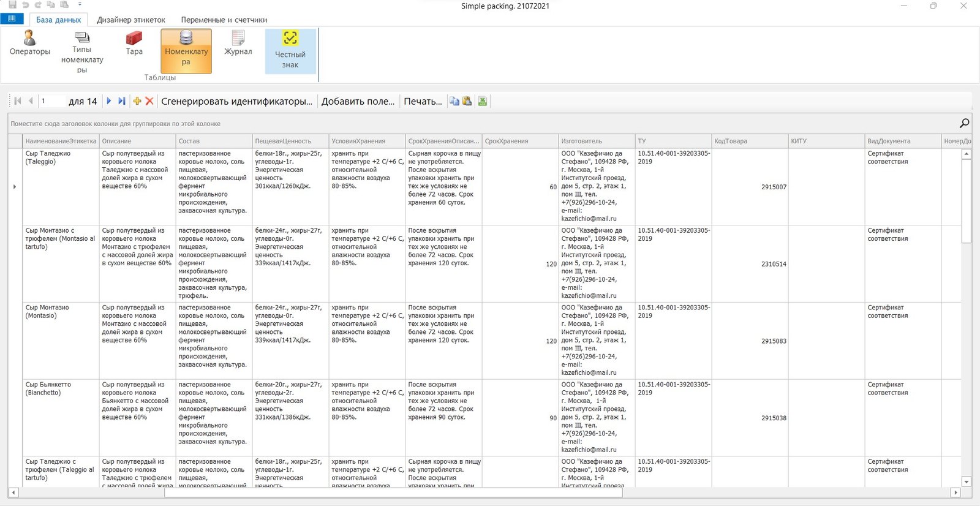
Task: Open the blue application menu button
Action: click(12, 19)
